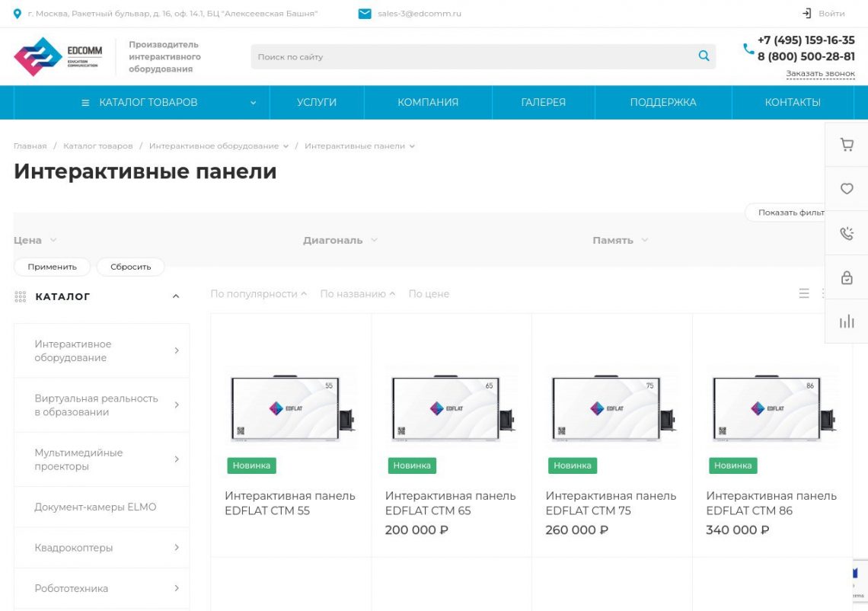The height and width of the screenshot is (611, 868).
Task: Expand the Цена filter dropdown
Action: [35, 240]
